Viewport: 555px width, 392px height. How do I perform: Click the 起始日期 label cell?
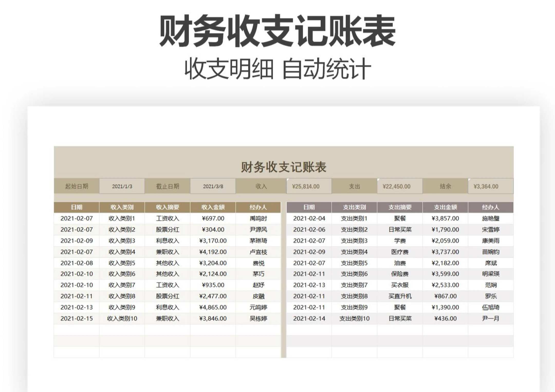pos(77,186)
